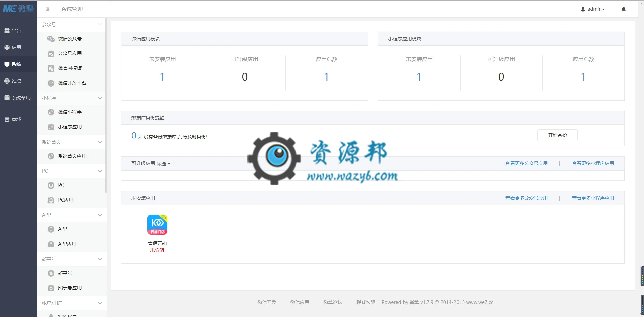Viewport: 644px width, 317px height.
Task: Open the admin user dropdown
Action: click(x=593, y=9)
